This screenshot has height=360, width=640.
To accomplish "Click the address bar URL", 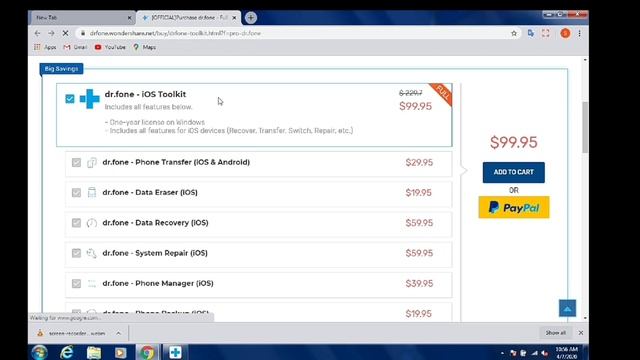I will [x=175, y=33].
